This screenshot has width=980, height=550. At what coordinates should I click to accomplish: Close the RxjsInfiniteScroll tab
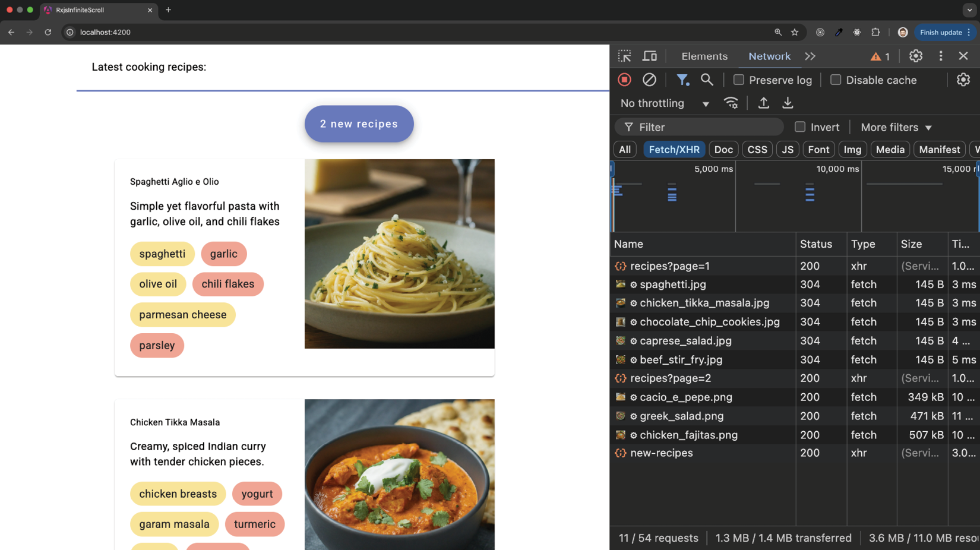(x=150, y=10)
